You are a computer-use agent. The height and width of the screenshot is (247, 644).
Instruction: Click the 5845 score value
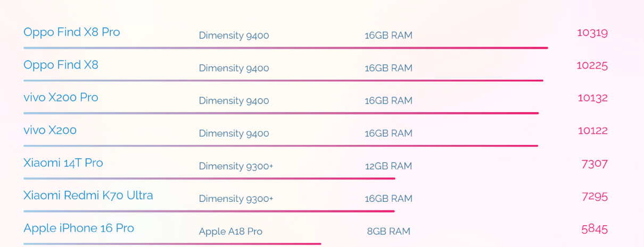595,229
